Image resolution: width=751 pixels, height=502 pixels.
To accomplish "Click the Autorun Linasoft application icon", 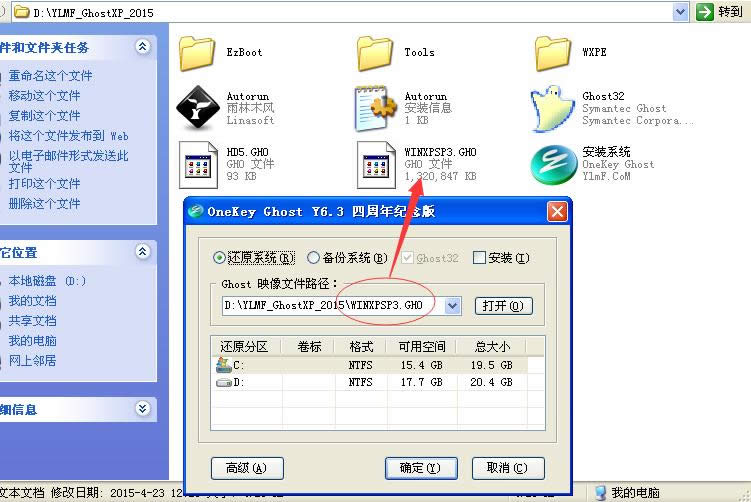I will [197, 109].
